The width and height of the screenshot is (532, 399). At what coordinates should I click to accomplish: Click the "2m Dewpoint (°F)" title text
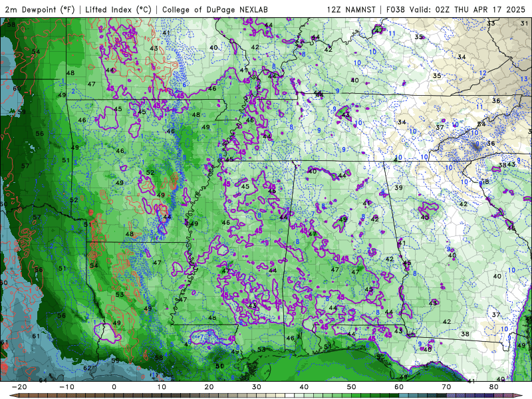click(40, 9)
